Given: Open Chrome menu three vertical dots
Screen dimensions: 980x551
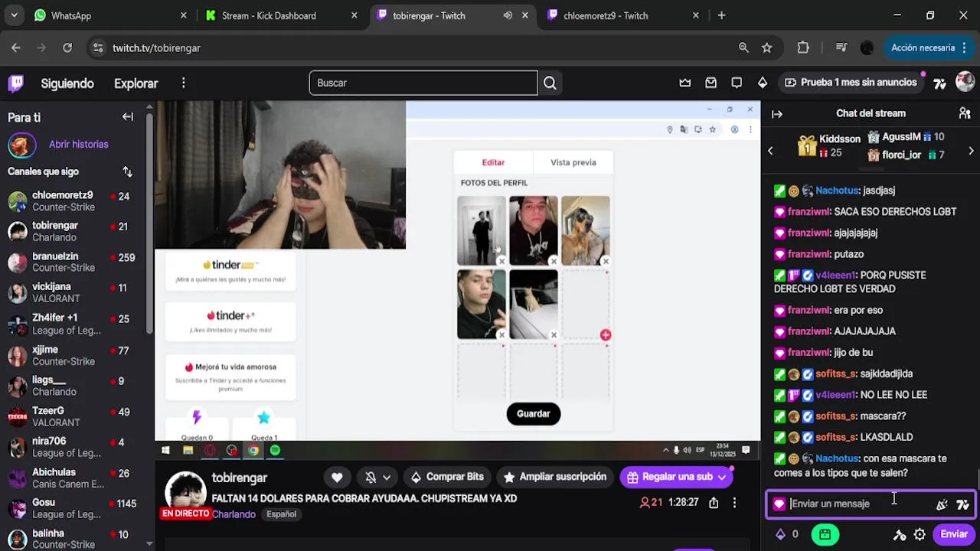Looking at the screenshot, I should pyautogui.click(x=964, y=47).
